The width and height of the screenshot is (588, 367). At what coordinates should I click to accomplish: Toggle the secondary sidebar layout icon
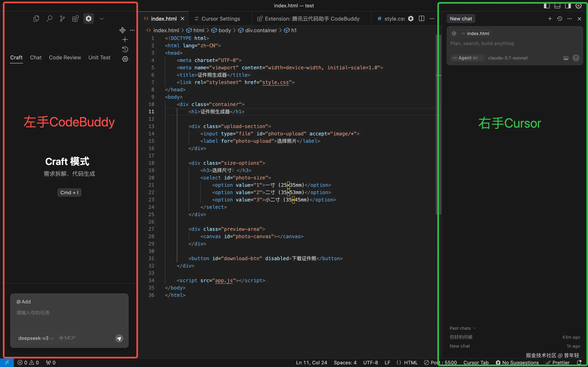click(568, 6)
